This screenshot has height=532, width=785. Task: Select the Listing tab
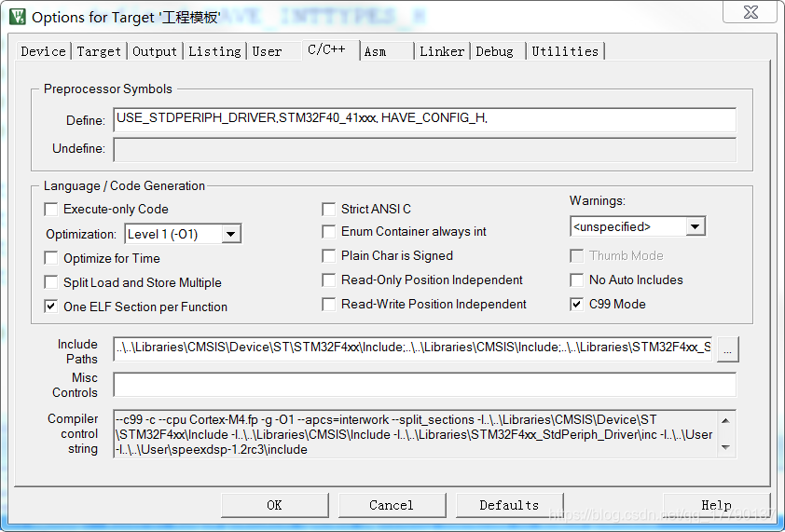pos(214,51)
